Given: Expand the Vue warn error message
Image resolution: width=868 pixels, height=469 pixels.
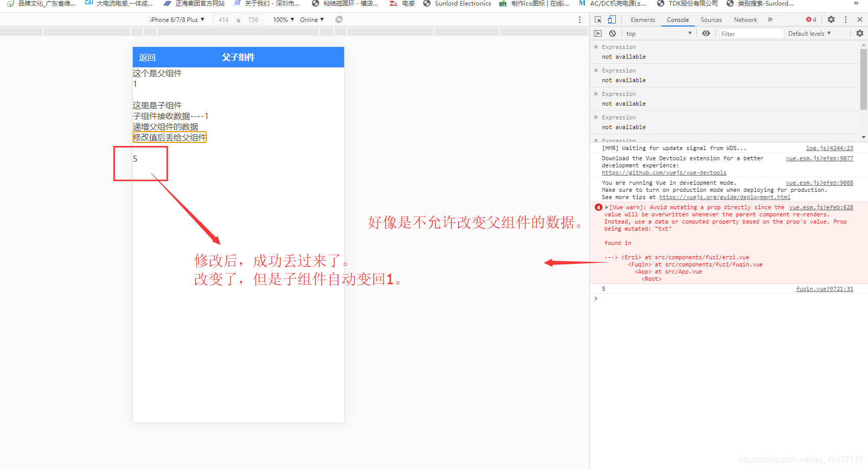Looking at the screenshot, I should tap(607, 207).
